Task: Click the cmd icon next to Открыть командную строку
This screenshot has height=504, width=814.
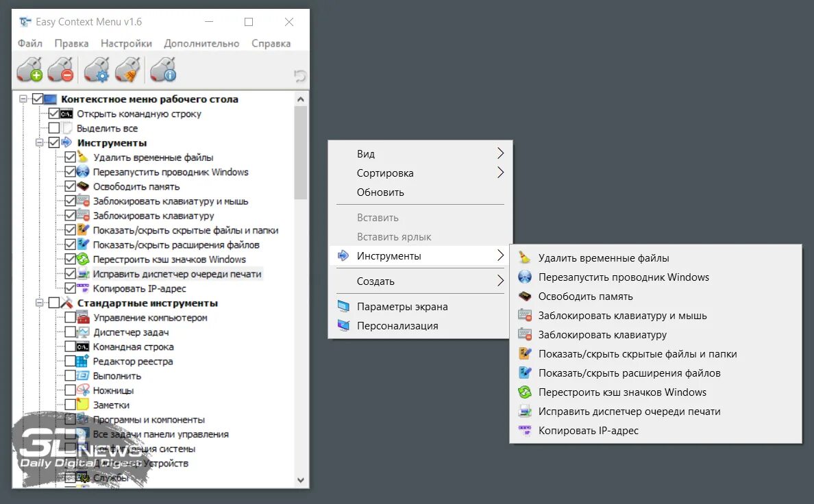Action: (x=66, y=114)
